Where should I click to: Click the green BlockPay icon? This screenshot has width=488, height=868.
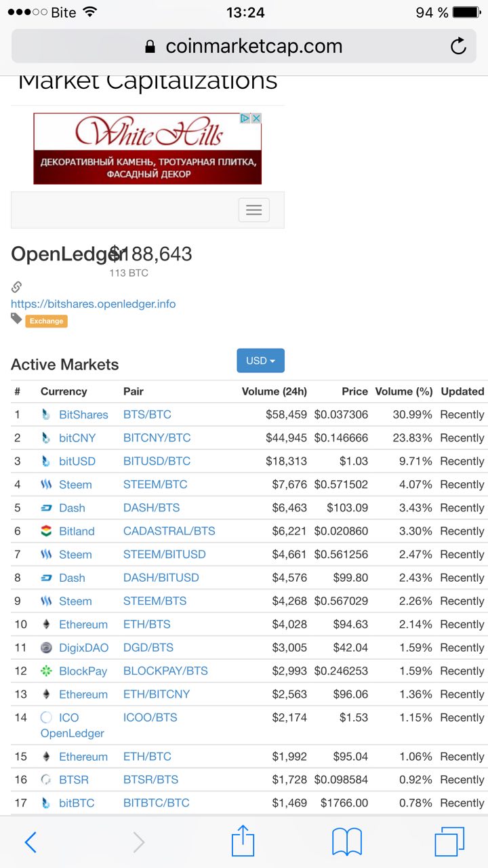[46, 671]
